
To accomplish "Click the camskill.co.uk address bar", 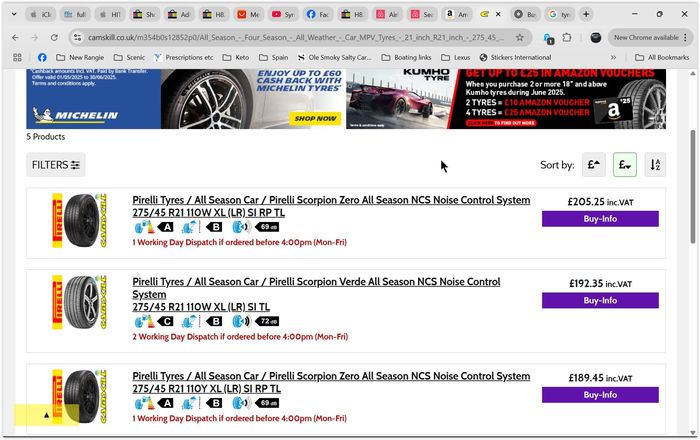I will coord(296,37).
